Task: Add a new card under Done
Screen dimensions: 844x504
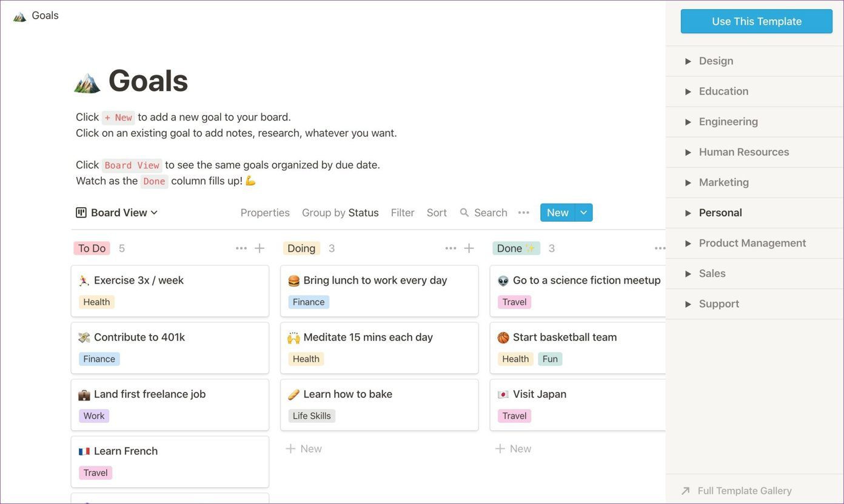Action: click(513, 449)
